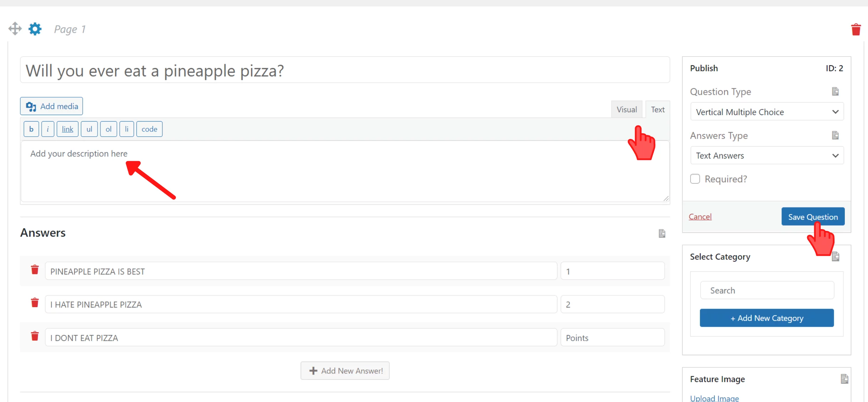Viewport: 868px width, 402px height.
Task: Open Page 1 settings gear
Action: tap(35, 29)
